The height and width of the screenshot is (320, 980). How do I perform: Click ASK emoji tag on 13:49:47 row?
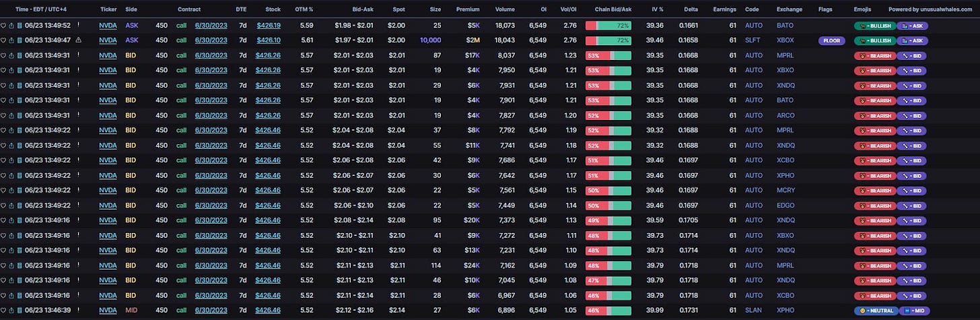click(x=912, y=40)
